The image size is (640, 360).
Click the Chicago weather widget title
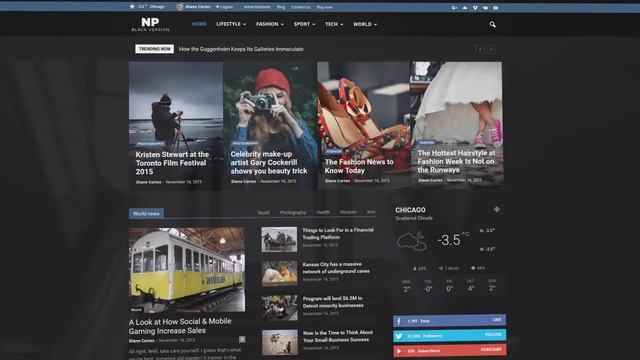[x=410, y=210]
